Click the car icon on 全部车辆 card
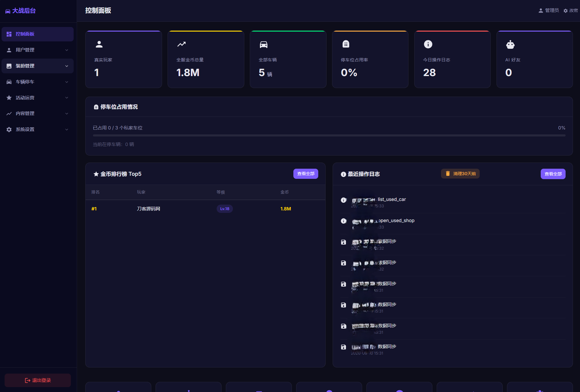Image resolution: width=580 pixels, height=392 pixels. [264, 44]
